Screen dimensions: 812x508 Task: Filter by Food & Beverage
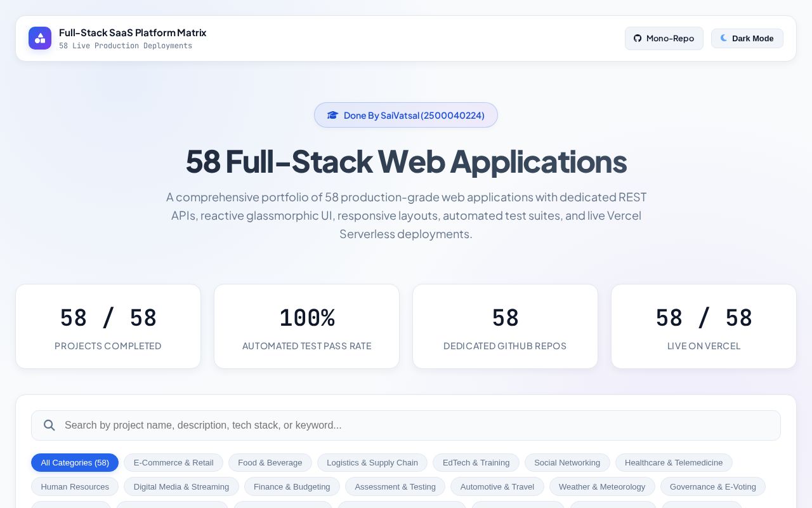tap(270, 462)
